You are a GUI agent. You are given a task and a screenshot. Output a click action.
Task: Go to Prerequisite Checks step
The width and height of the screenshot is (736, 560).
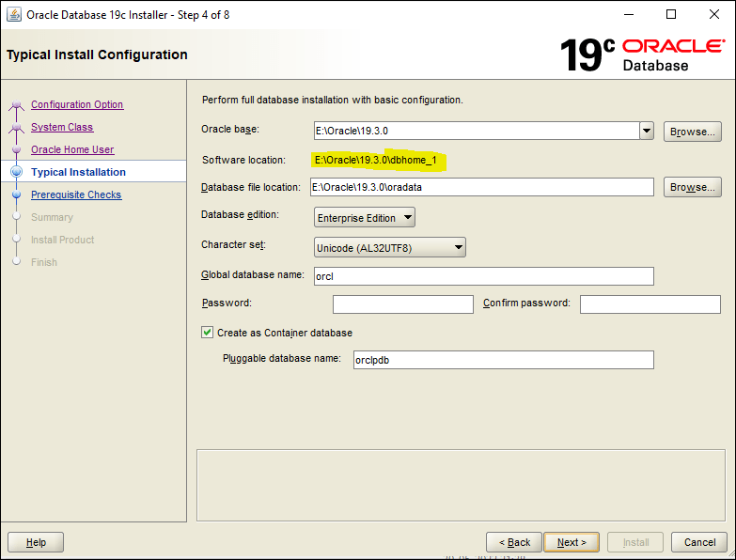pos(76,194)
